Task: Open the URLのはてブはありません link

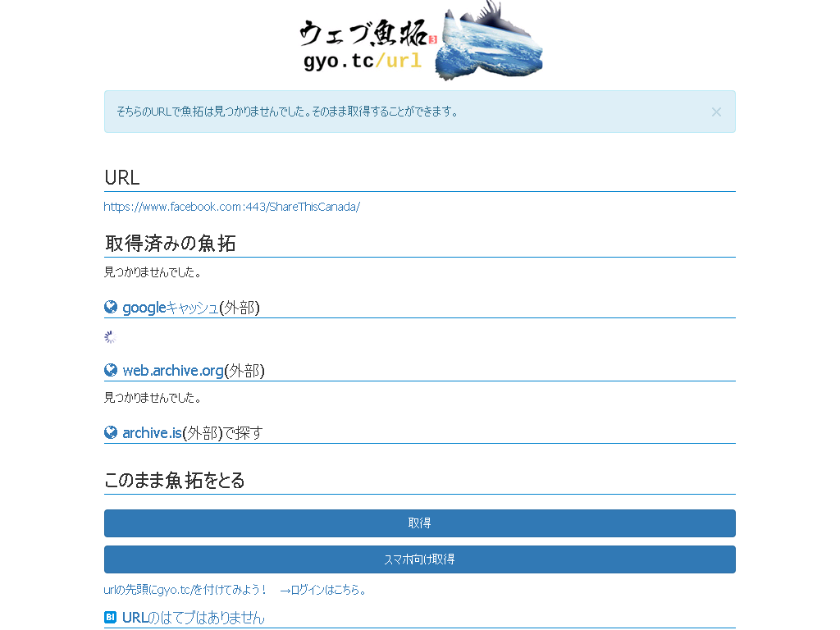Action: (x=193, y=618)
